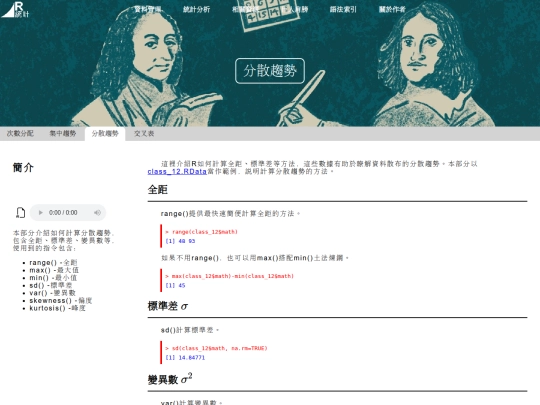The width and height of the screenshot is (540, 405).
Task: Open 關於作者 navigation item
Action: [x=392, y=9]
